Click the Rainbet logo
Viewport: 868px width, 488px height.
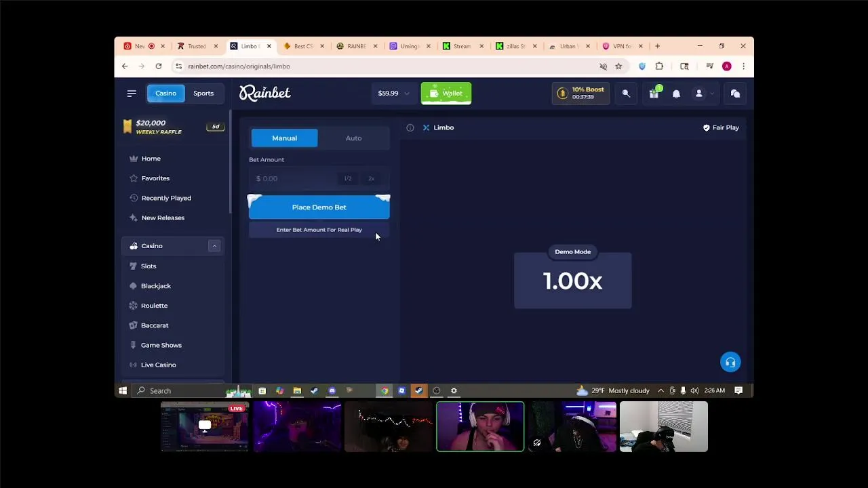click(x=264, y=93)
